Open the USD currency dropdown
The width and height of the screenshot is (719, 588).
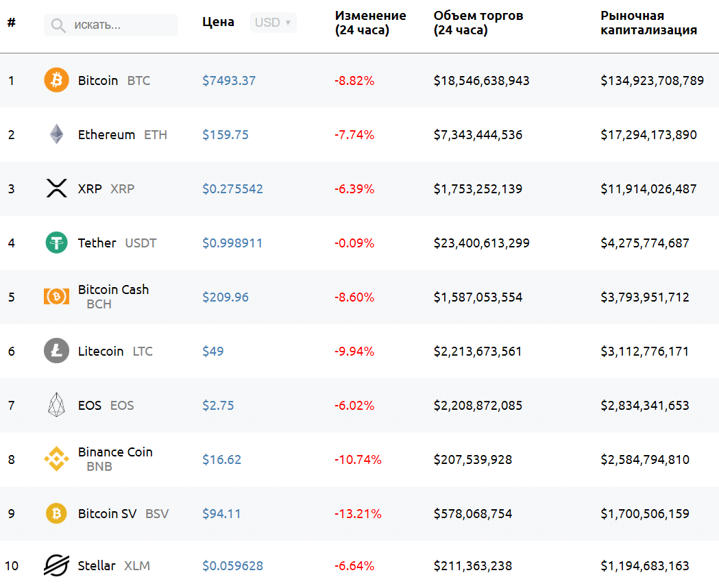(x=273, y=23)
